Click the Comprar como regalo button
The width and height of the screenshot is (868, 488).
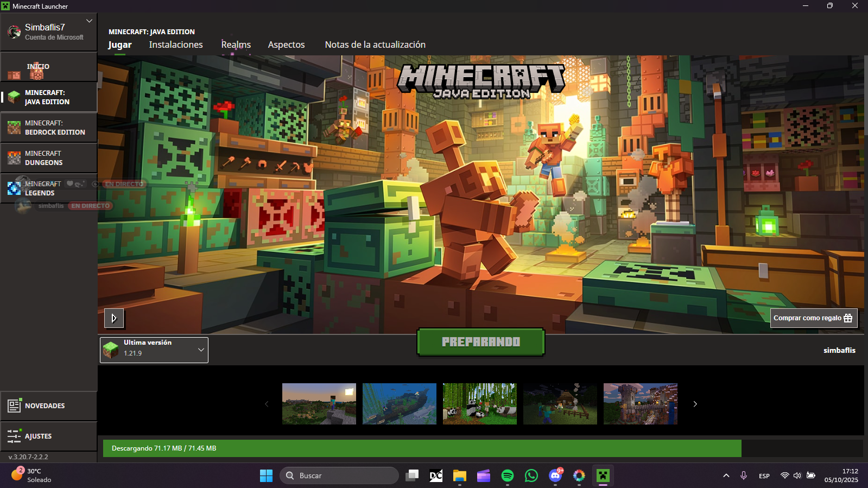coord(814,318)
